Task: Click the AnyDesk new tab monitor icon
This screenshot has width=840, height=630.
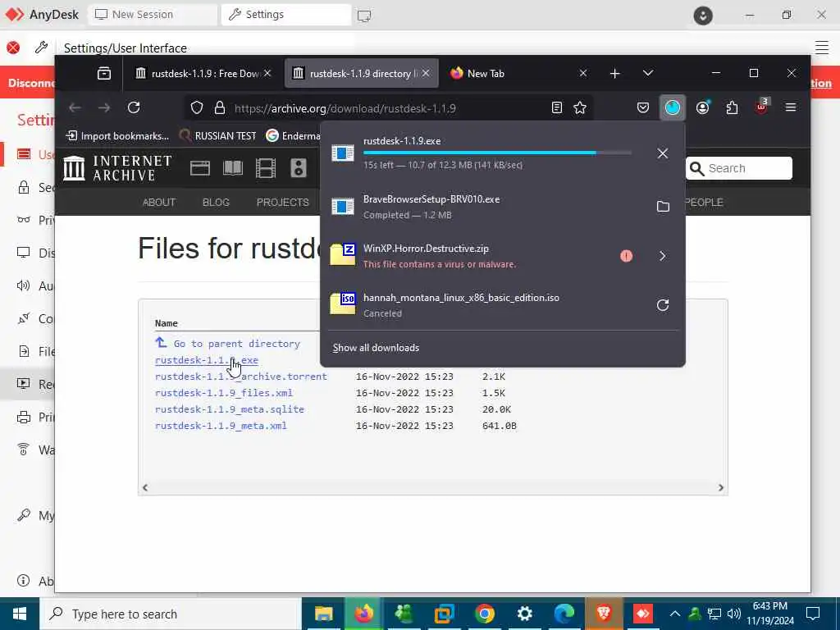Action: coord(364,16)
